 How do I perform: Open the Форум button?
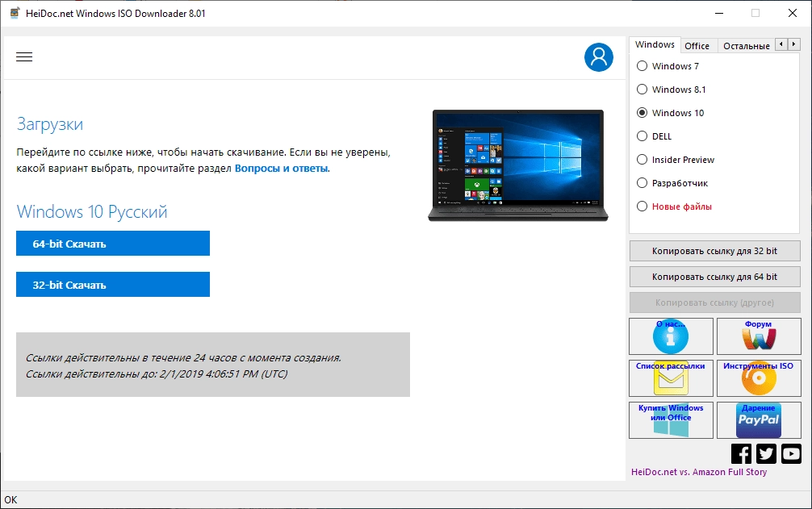pos(759,336)
